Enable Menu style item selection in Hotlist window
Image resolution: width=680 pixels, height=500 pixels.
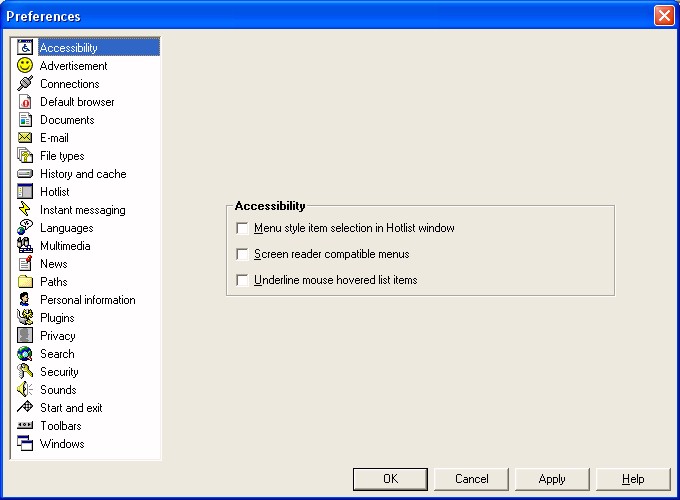pos(242,228)
